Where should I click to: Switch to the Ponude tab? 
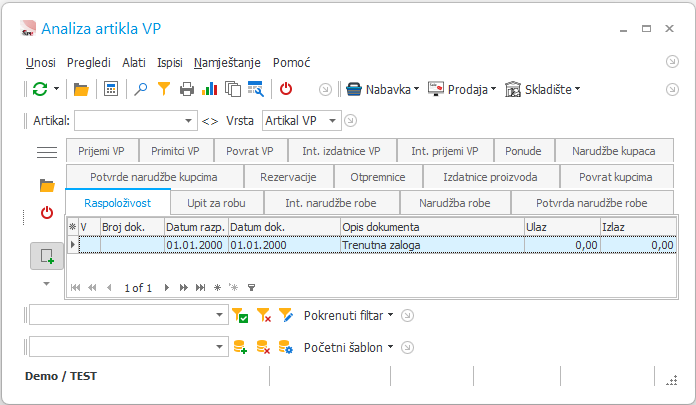coord(523,151)
